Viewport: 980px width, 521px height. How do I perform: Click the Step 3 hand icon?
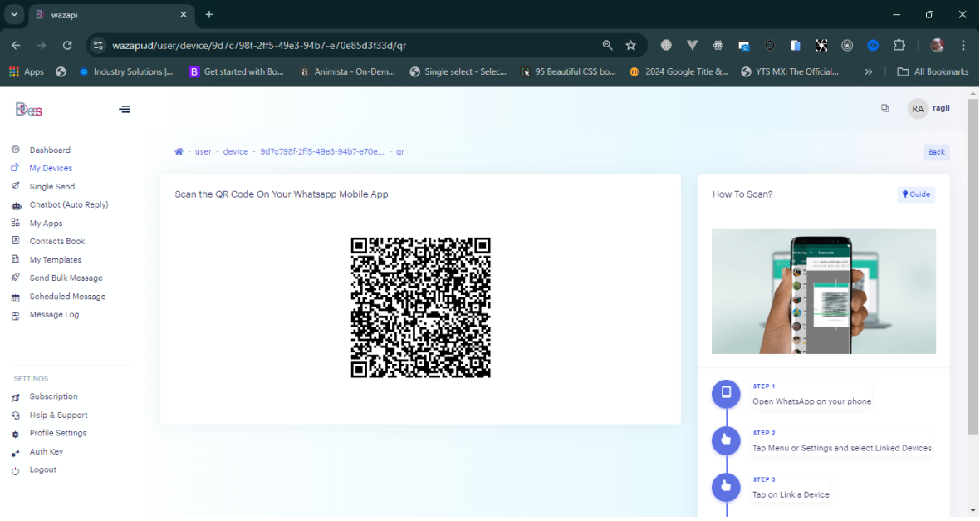(x=726, y=487)
